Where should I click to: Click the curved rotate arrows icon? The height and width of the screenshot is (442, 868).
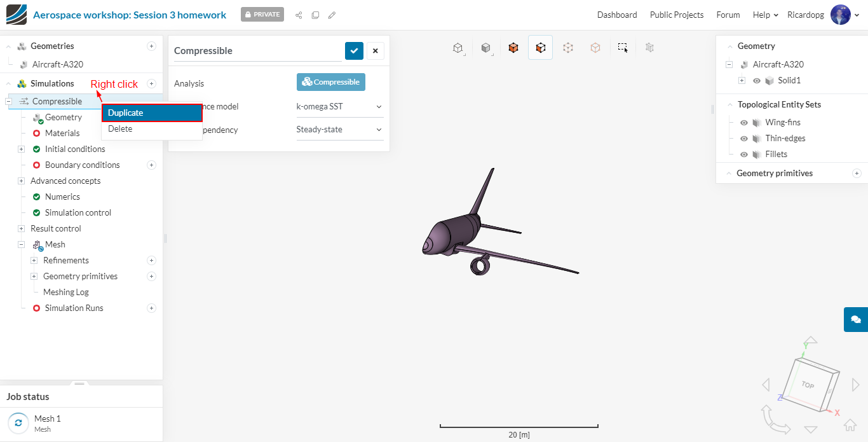tap(775, 420)
